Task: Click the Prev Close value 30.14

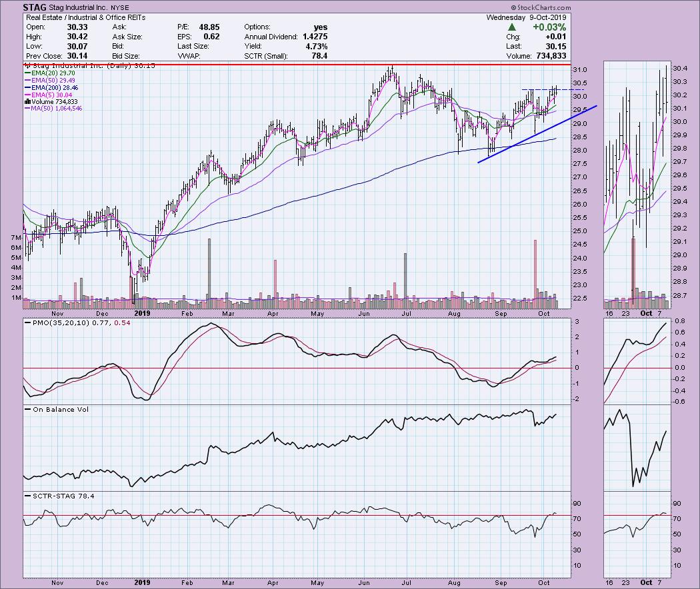Action: tap(77, 56)
